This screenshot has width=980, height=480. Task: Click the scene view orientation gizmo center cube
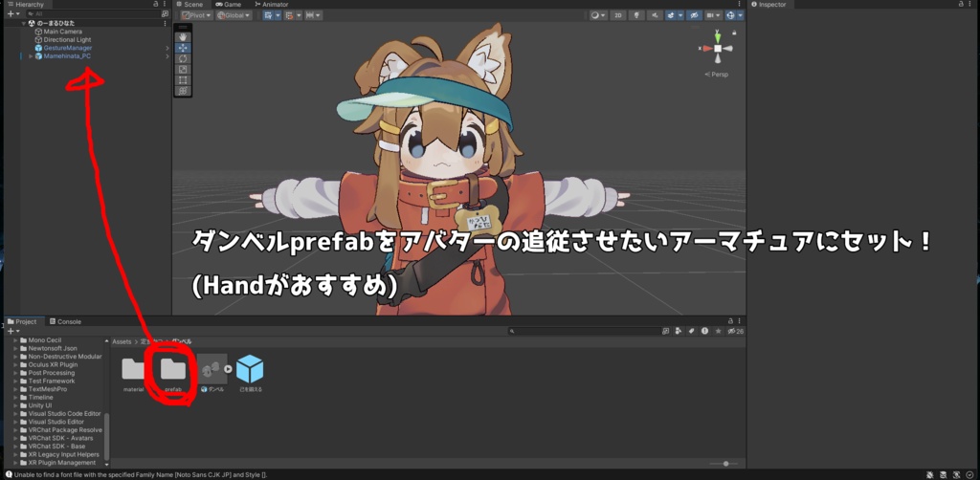(x=718, y=48)
